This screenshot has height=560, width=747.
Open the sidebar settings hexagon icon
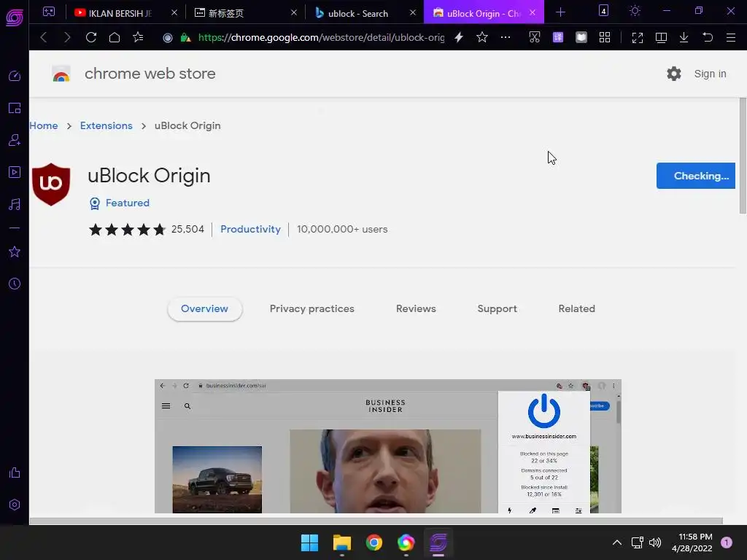[15, 505]
